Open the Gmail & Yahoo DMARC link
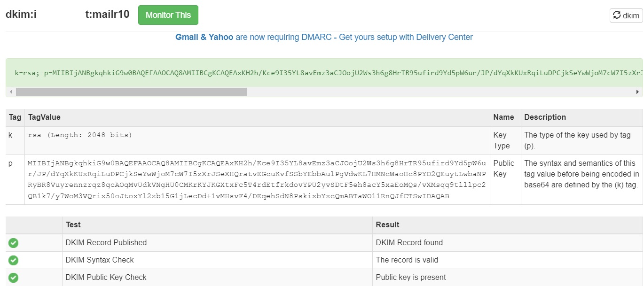This screenshot has width=644, height=286. click(x=324, y=37)
